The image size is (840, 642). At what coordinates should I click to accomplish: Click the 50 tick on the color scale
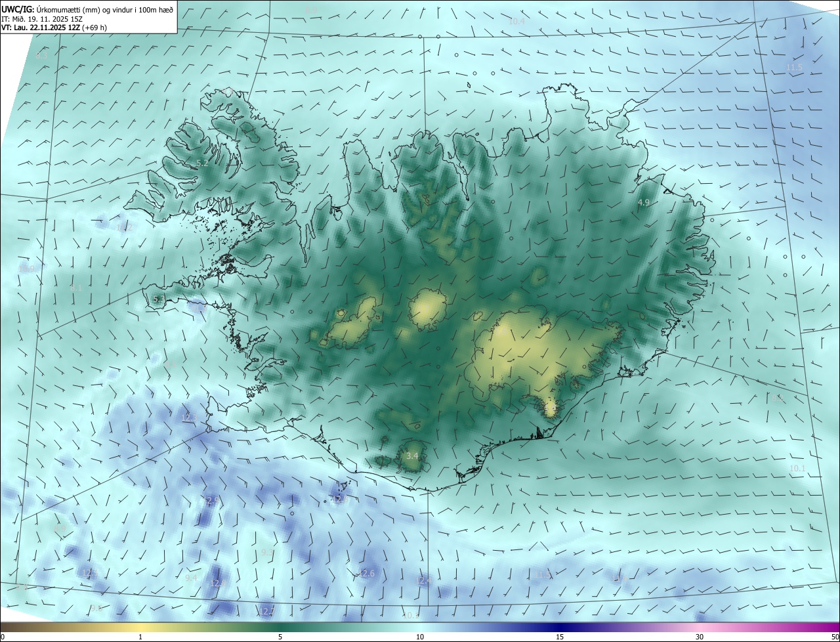tap(835, 637)
